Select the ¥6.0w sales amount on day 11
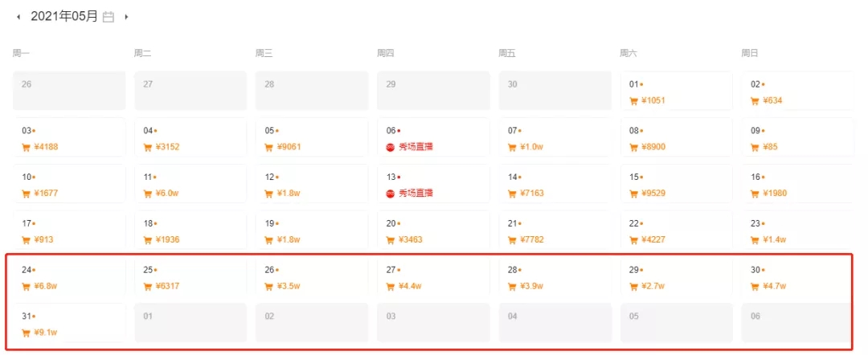Image resolution: width=868 pixels, height=355 pixels. [x=167, y=194]
